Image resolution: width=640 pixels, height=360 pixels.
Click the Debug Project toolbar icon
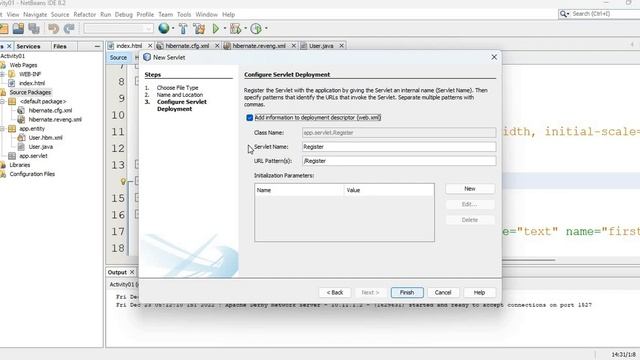click(236, 29)
